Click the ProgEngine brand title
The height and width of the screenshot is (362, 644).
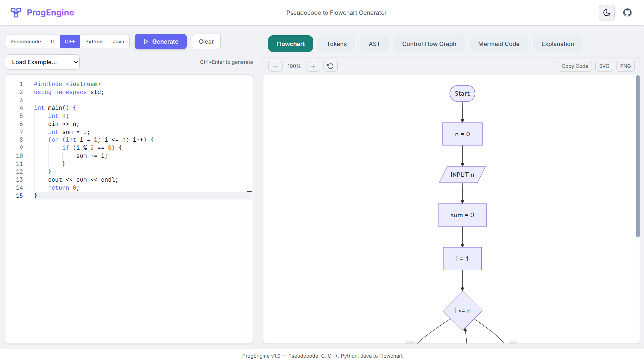point(50,13)
